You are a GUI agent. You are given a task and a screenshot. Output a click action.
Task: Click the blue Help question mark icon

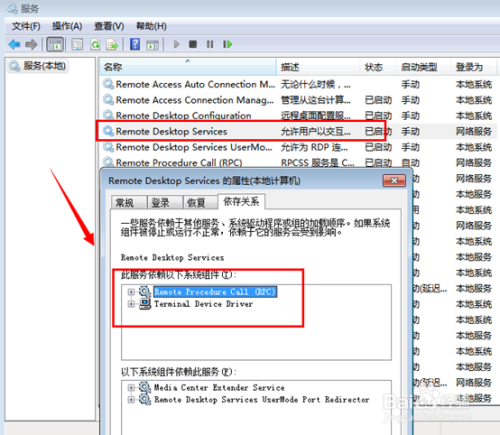tap(135, 44)
